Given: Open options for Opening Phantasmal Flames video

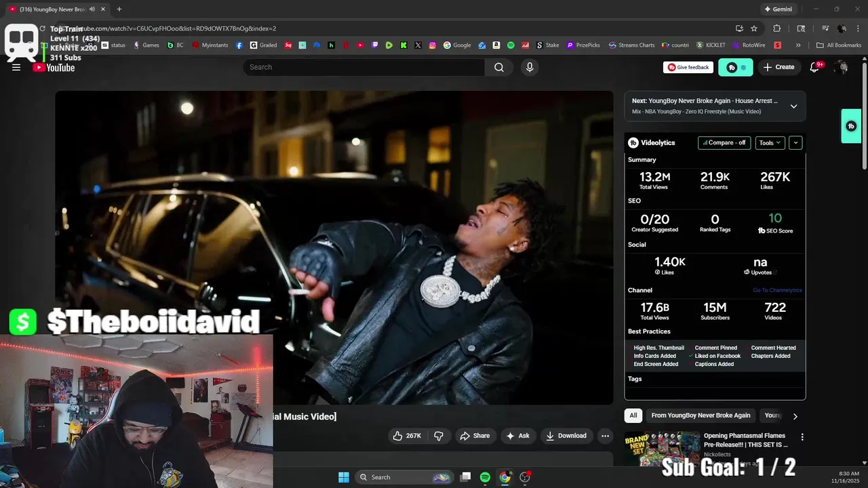Looking at the screenshot, I should pos(802,437).
